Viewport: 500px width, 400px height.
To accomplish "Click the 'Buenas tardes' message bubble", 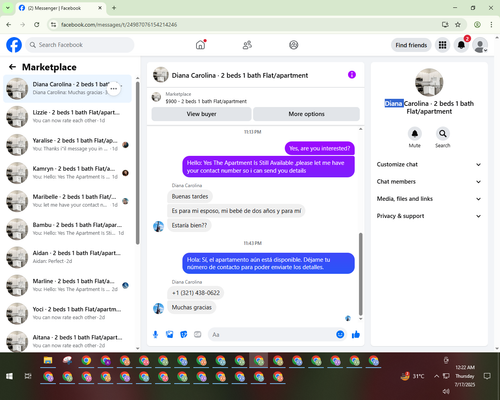I will 190,196.
